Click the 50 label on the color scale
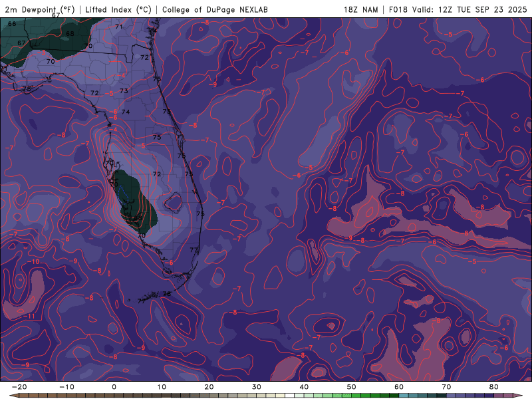The width and height of the screenshot is (532, 399). 352,387
